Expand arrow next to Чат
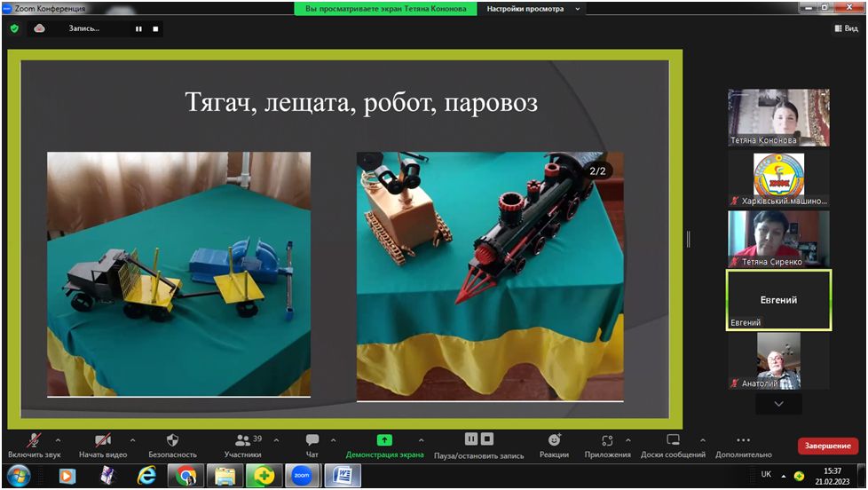 pyautogui.click(x=333, y=440)
